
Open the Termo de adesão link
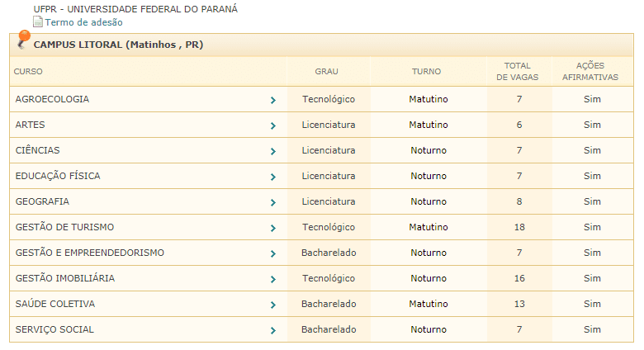pos(83,22)
